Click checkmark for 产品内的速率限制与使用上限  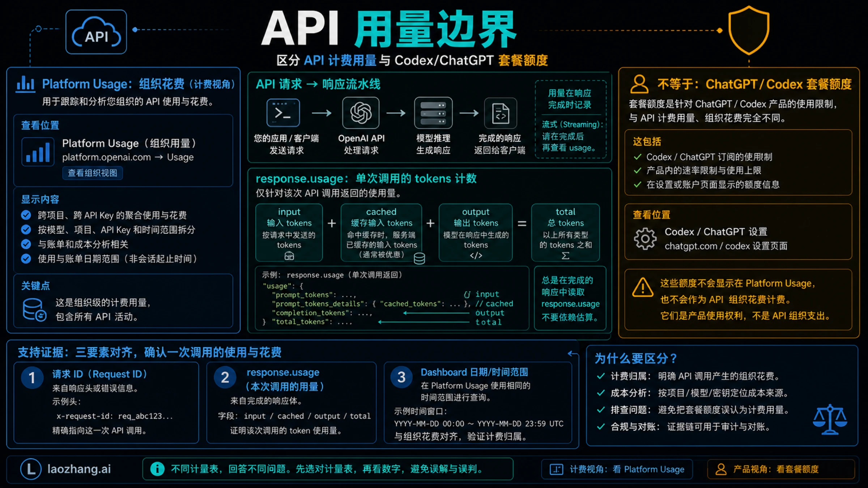[x=638, y=170]
